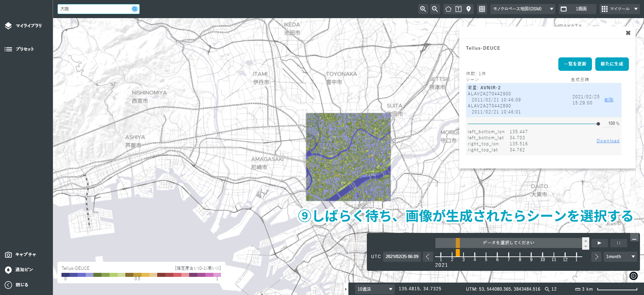This screenshot has width=644, height=295.
Task: Toggle the grid display tool
Action: click(x=482, y=9)
